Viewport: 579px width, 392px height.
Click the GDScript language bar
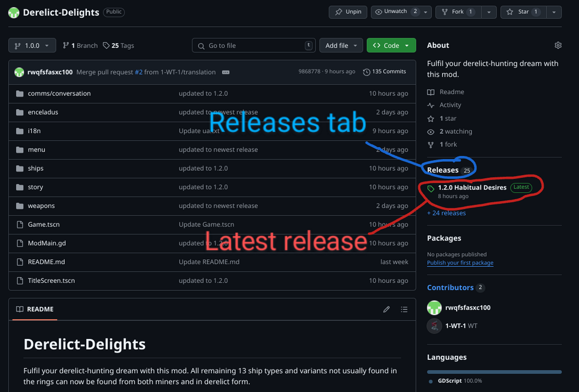[x=494, y=372]
